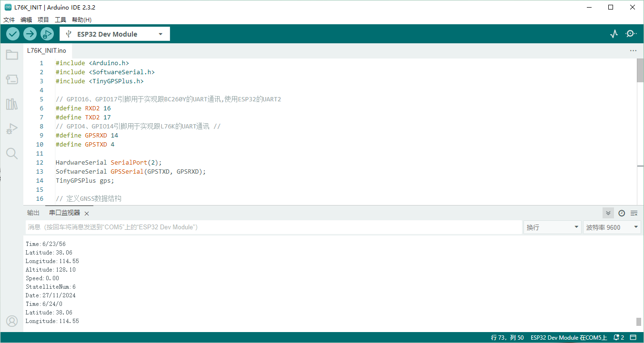Clear the serial monitor output
This screenshot has width=644, height=343.
tap(634, 213)
